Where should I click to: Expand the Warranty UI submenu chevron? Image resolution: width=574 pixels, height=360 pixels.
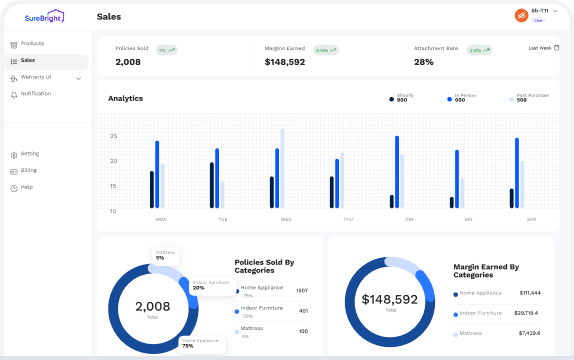click(x=78, y=78)
